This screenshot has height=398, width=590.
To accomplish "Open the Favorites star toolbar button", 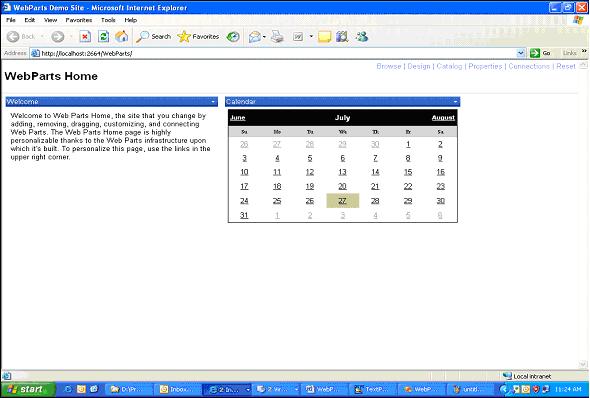I will click(x=198, y=36).
